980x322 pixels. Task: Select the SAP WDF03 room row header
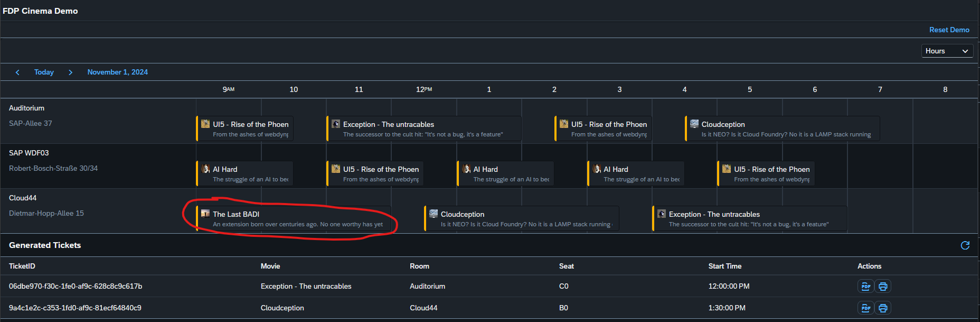pos(29,153)
